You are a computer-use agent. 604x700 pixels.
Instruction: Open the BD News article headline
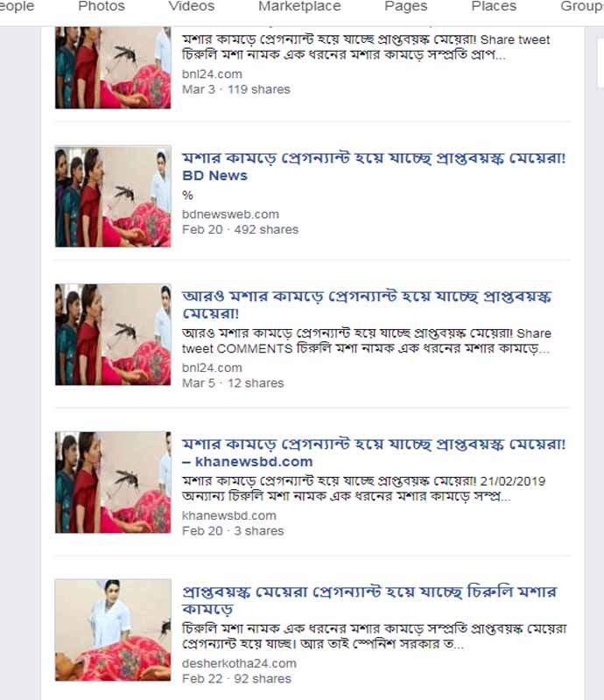(x=374, y=166)
